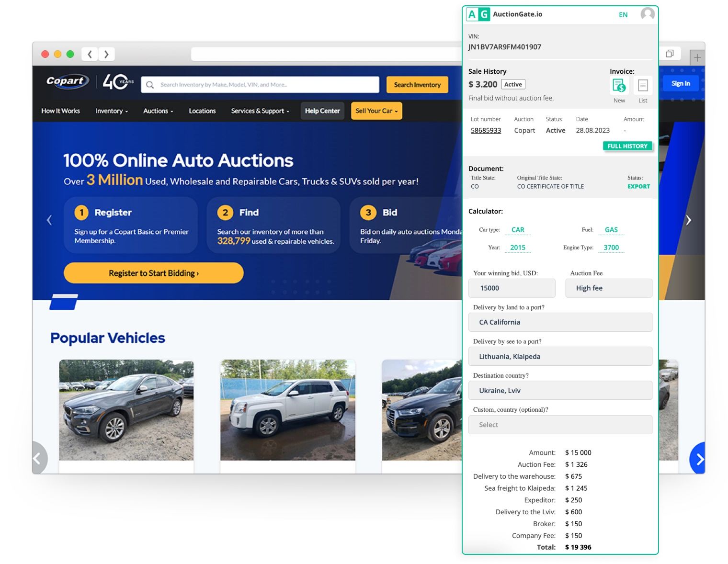728x564 pixels.
Task: Go back with the browser back arrow
Action: point(90,54)
